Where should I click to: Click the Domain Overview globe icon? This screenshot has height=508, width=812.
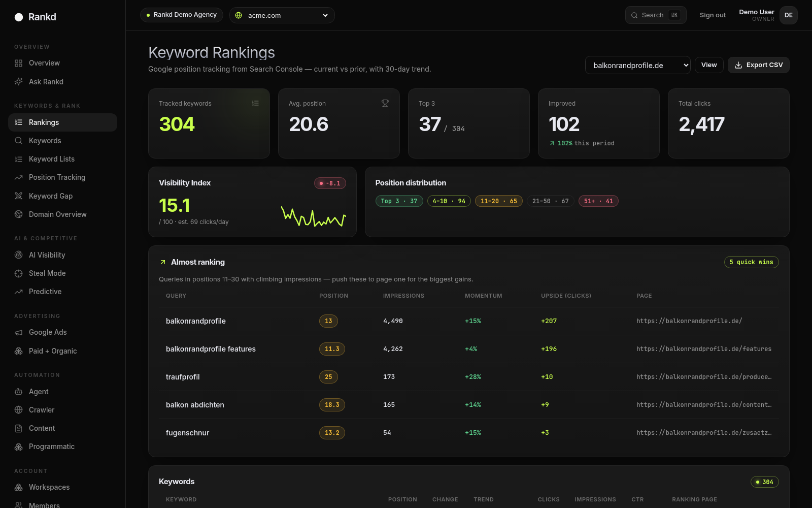tap(19, 214)
